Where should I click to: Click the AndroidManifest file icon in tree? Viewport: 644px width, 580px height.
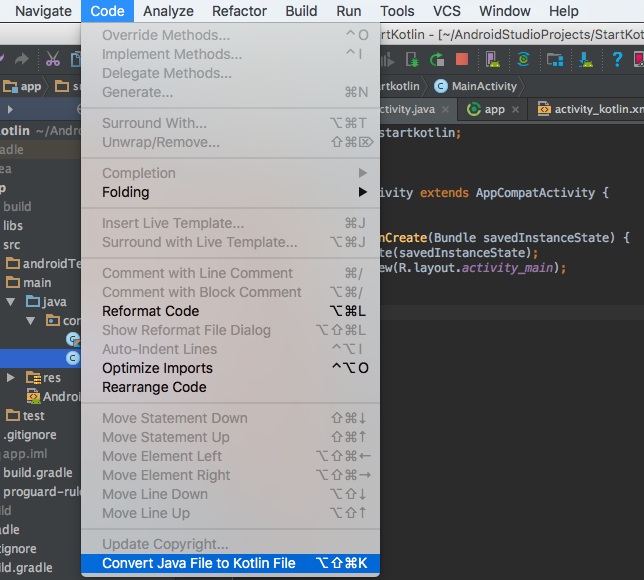33,396
